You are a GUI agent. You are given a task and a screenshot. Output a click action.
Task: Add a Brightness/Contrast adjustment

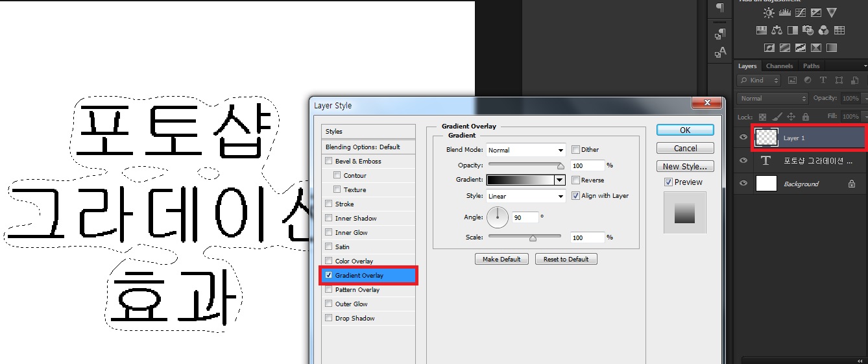click(769, 12)
